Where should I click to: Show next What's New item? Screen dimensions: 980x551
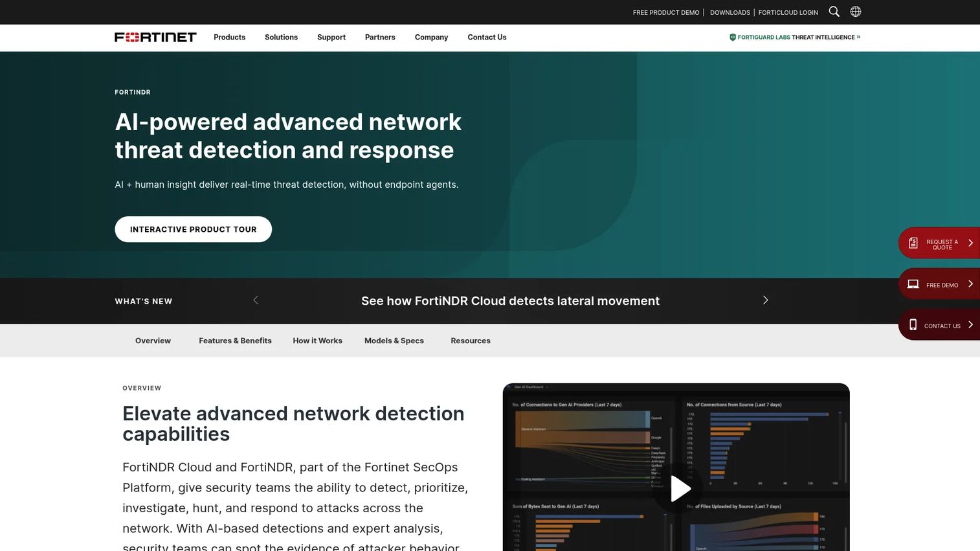[766, 300]
